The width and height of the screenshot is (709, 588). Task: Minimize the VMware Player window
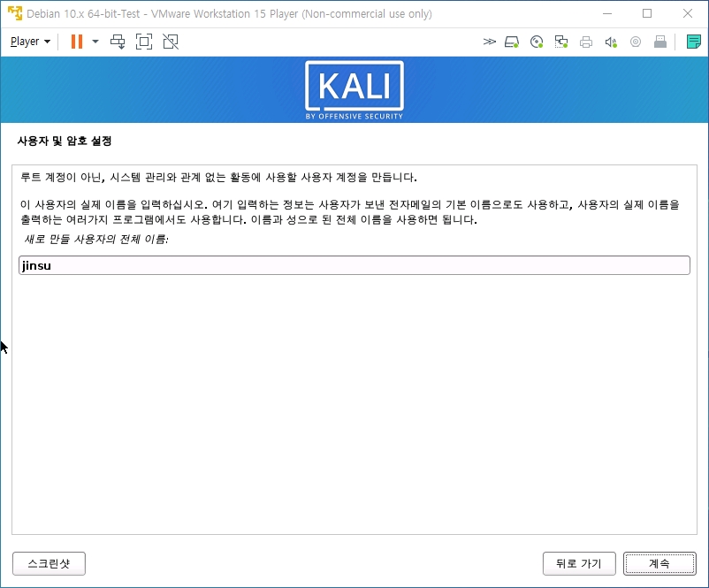point(607,13)
